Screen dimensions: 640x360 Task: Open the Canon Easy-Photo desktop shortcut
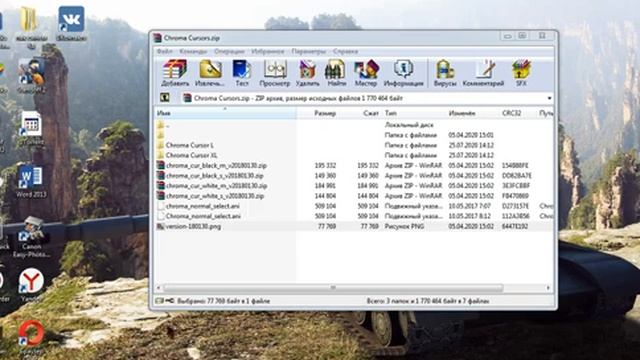coord(31,237)
